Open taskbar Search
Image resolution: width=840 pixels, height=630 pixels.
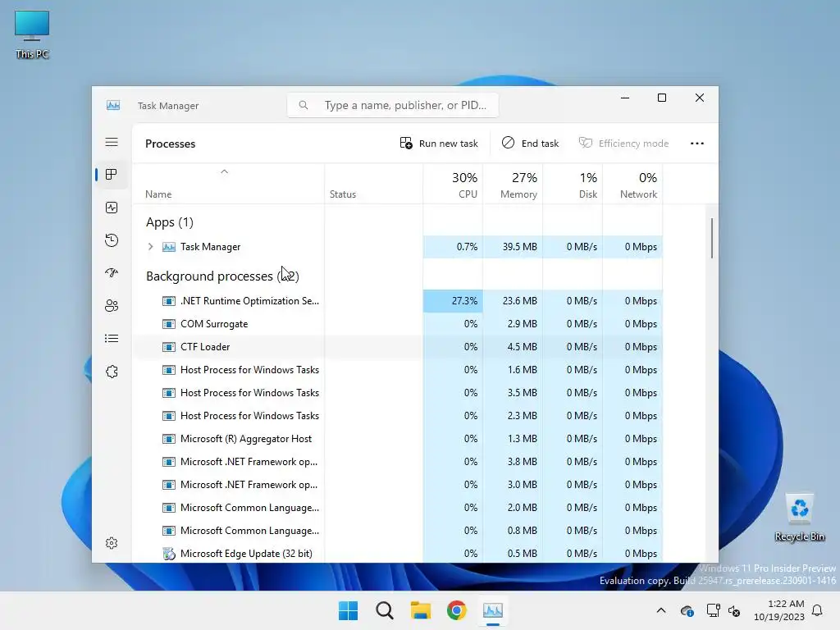[384, 610]
